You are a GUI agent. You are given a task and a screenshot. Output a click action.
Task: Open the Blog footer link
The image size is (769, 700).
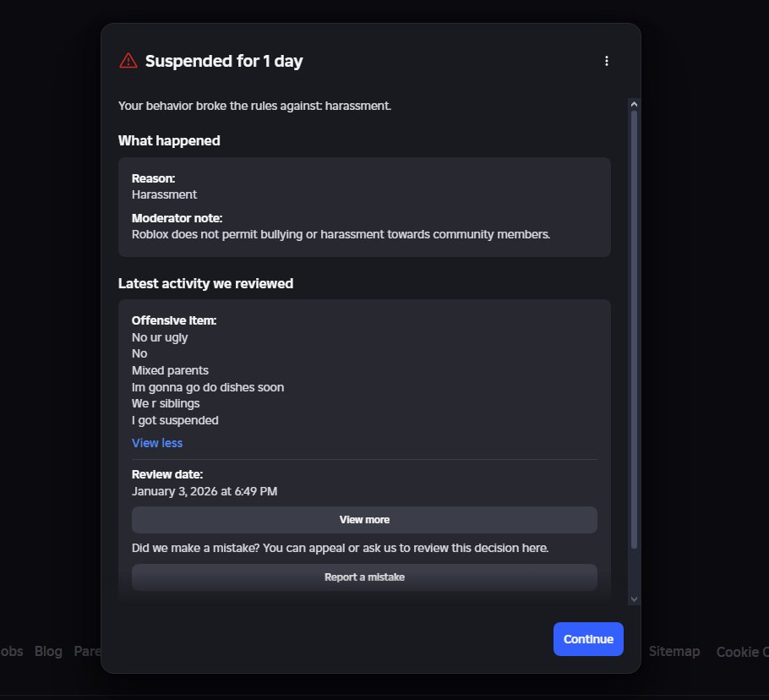point(48,652)
